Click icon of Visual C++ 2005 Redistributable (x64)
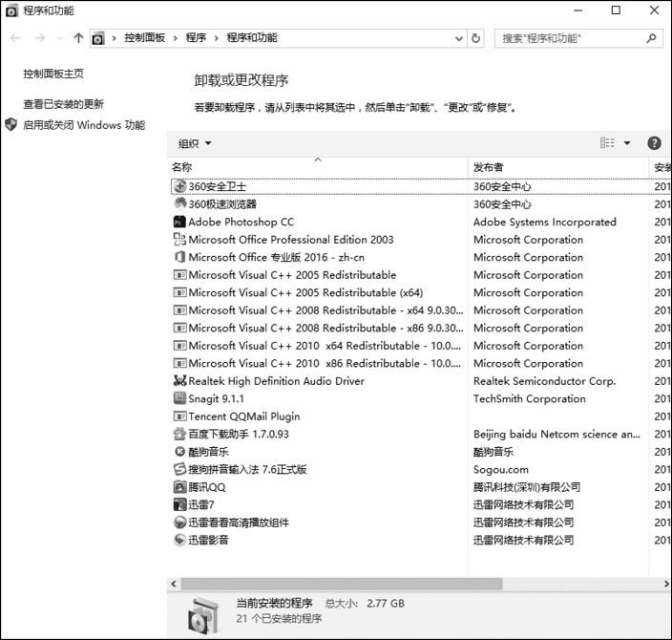 coord(179,292)
